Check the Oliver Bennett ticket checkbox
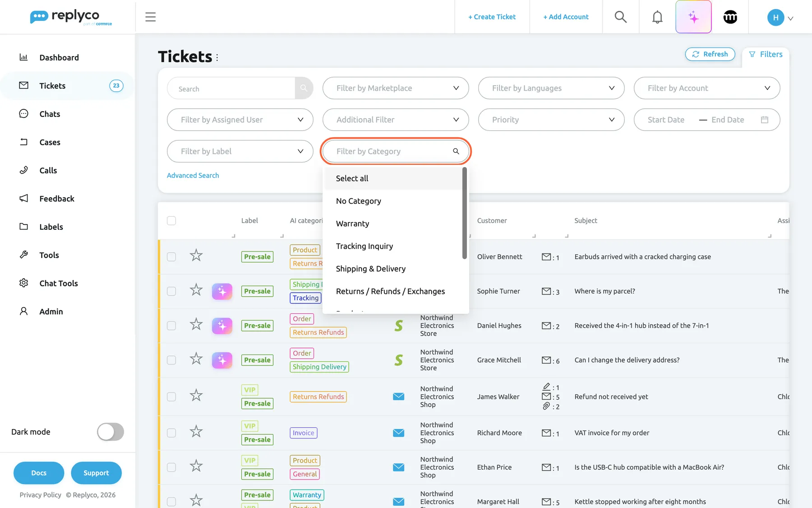812x508 pixels. coord(171,256)
